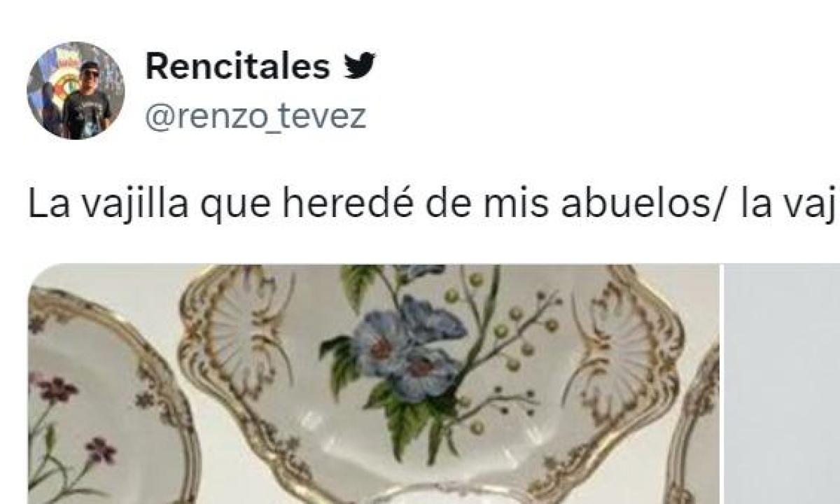Open the porcelain dish photo
The height and width of the screenshot is (504, 840).
(374, 384)
